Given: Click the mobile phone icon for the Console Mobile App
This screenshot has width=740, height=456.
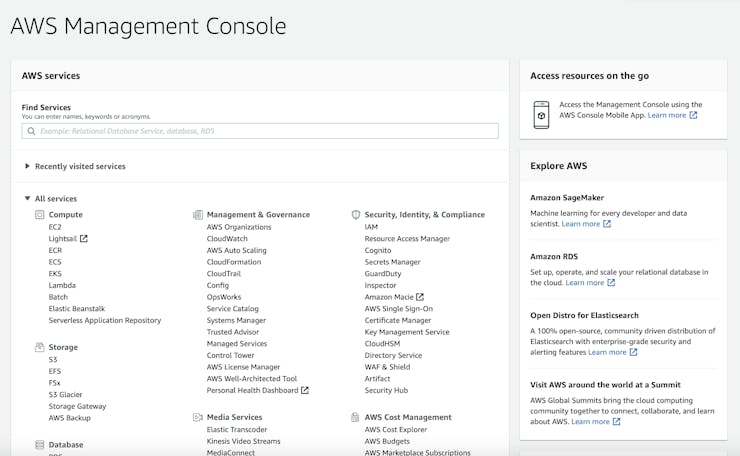Looking at the screenshot, I should point(541,115).
